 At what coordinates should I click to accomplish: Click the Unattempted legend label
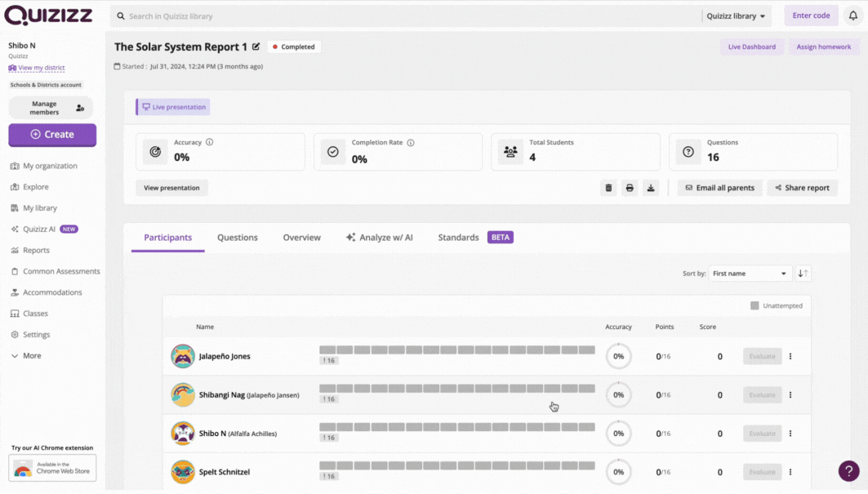pyautogui.click(x=783, y=305)
